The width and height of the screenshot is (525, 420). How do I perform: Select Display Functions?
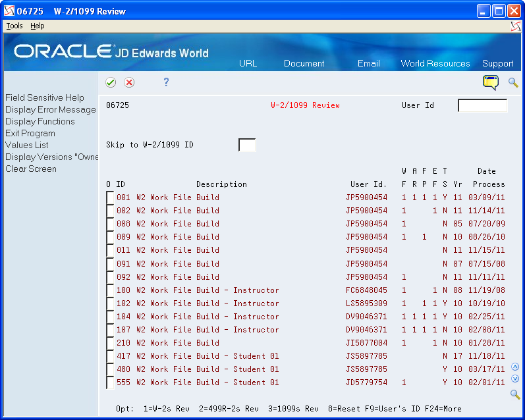[x=40, y=122]
